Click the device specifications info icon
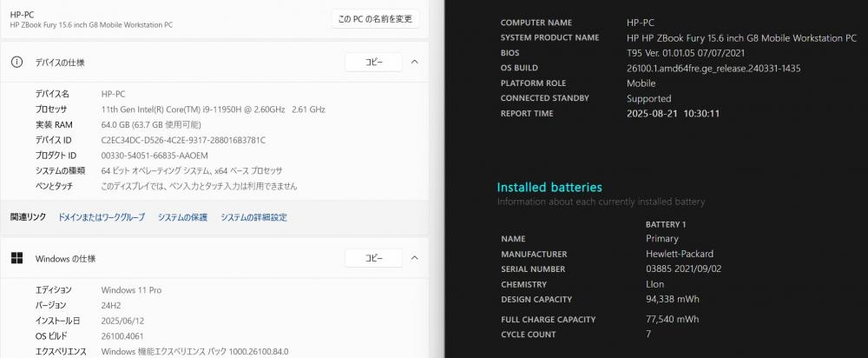 [17, 62]
